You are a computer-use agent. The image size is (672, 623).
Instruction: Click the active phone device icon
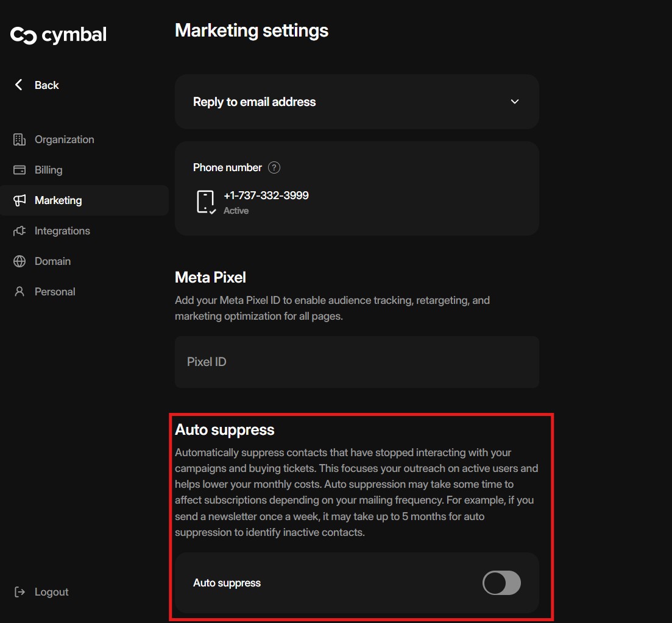(x=205, y=202)
